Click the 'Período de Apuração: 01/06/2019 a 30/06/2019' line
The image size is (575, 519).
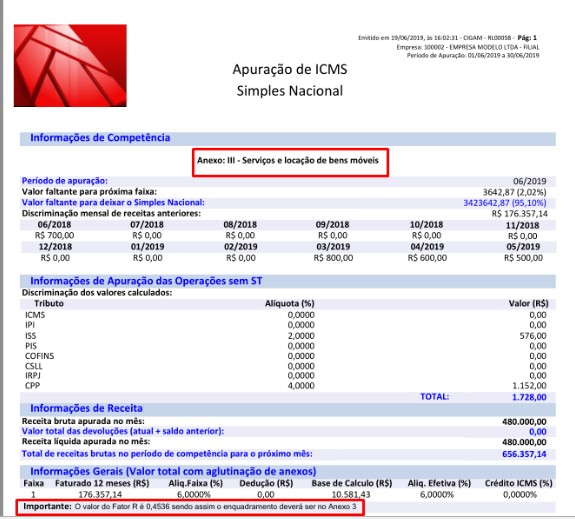[473, 55]
